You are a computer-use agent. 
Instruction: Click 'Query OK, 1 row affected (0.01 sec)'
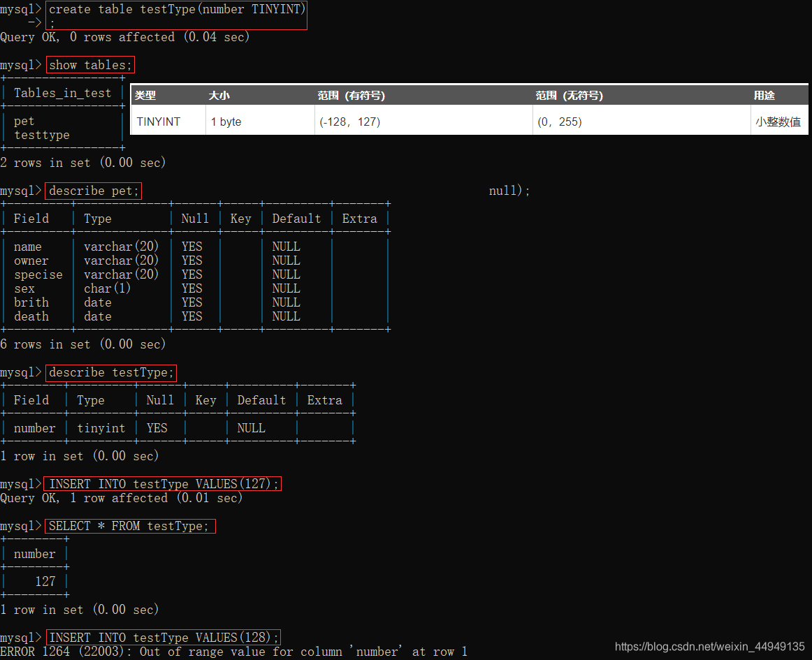point(121,498)
